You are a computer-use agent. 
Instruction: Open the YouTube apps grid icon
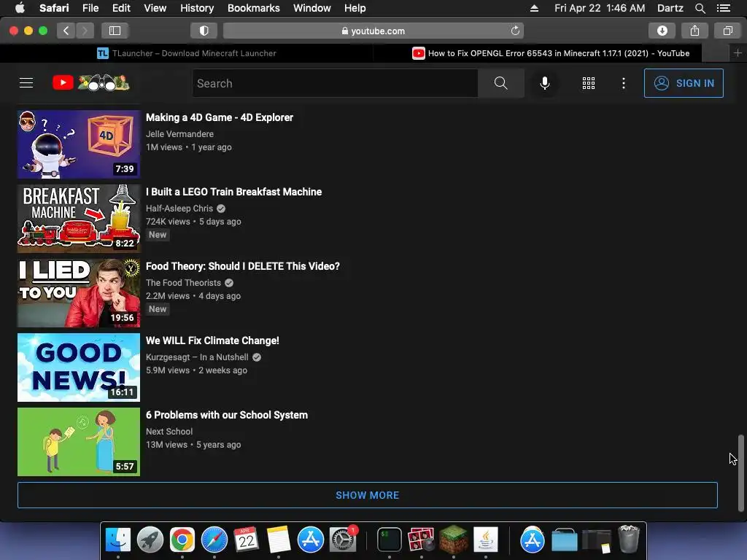tap(589, 83)
